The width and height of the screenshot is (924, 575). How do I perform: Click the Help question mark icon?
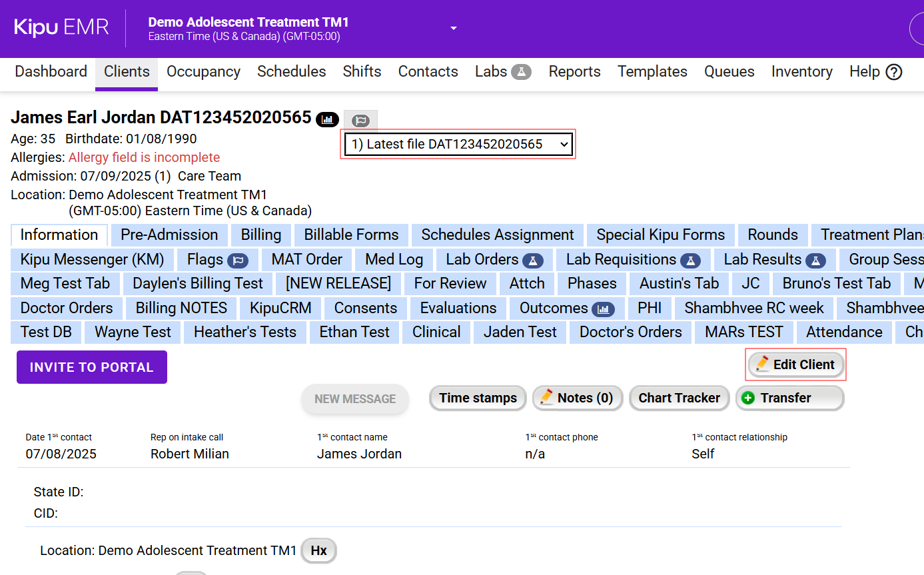(x=894, y=72)
